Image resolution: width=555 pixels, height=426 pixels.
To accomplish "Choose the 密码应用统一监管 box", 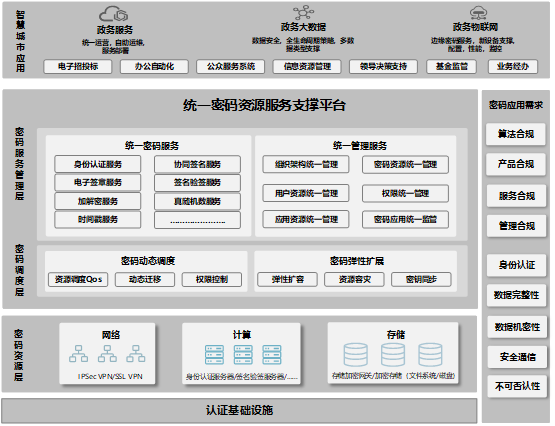I will coord(405,220).
